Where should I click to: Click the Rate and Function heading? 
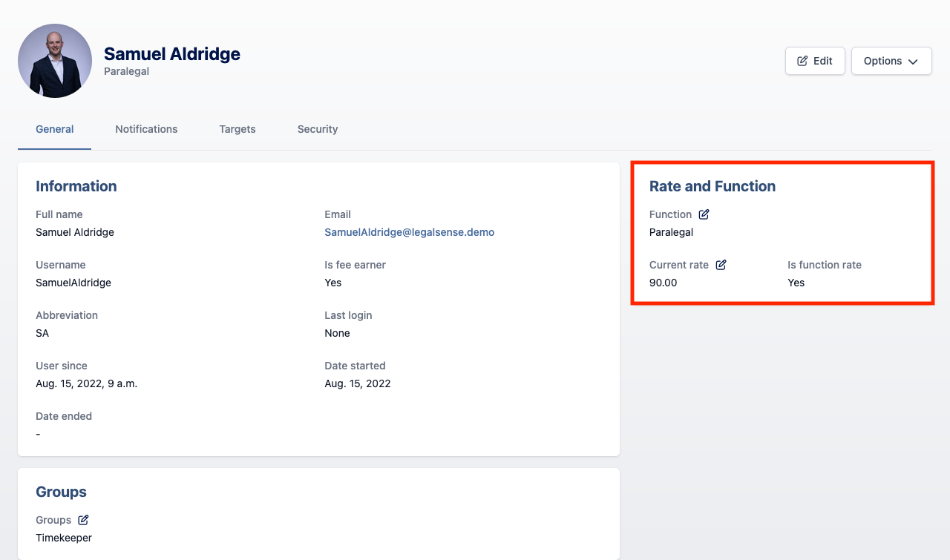pyautogui.click(x=712, y=186)
